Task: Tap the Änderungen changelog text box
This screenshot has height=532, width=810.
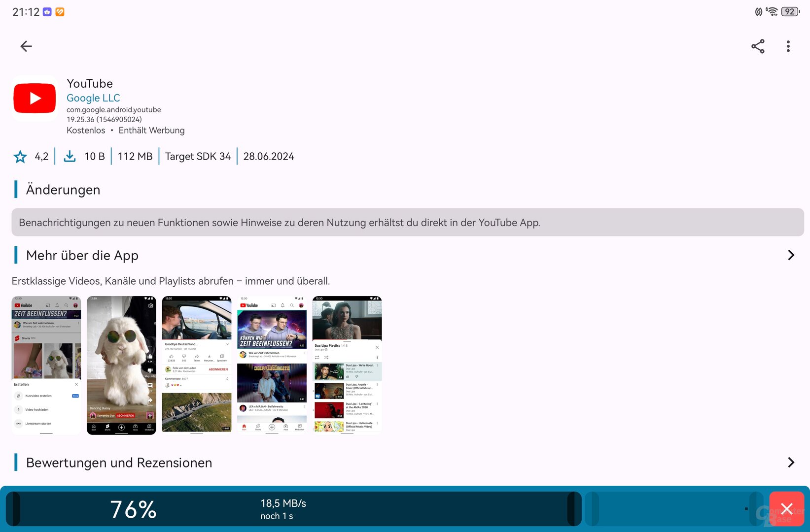Action: [x=408, y=222]
